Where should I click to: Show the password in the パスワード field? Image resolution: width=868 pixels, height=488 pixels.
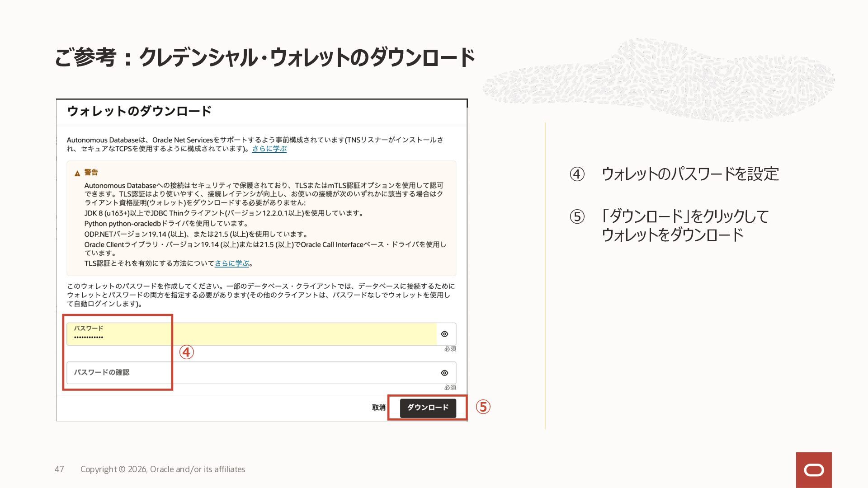click(444, 334)
